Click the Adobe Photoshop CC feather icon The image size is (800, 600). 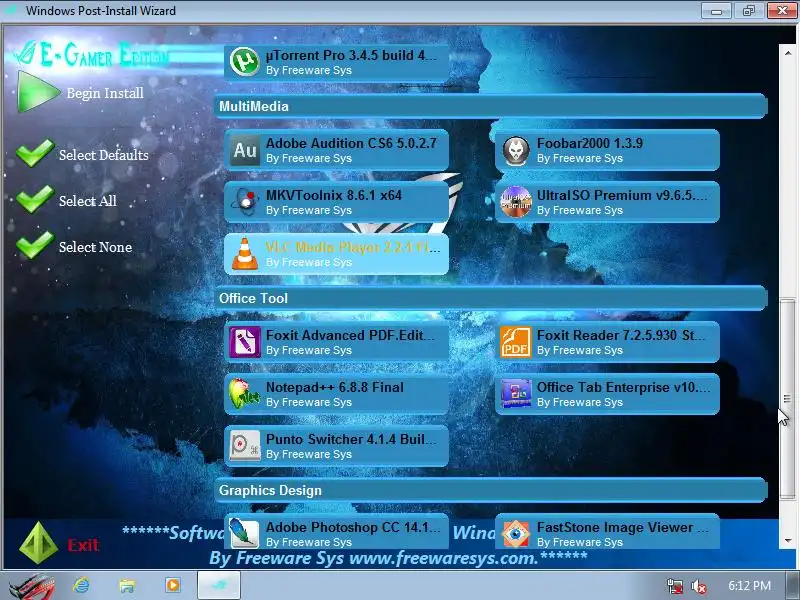[243, 533]
